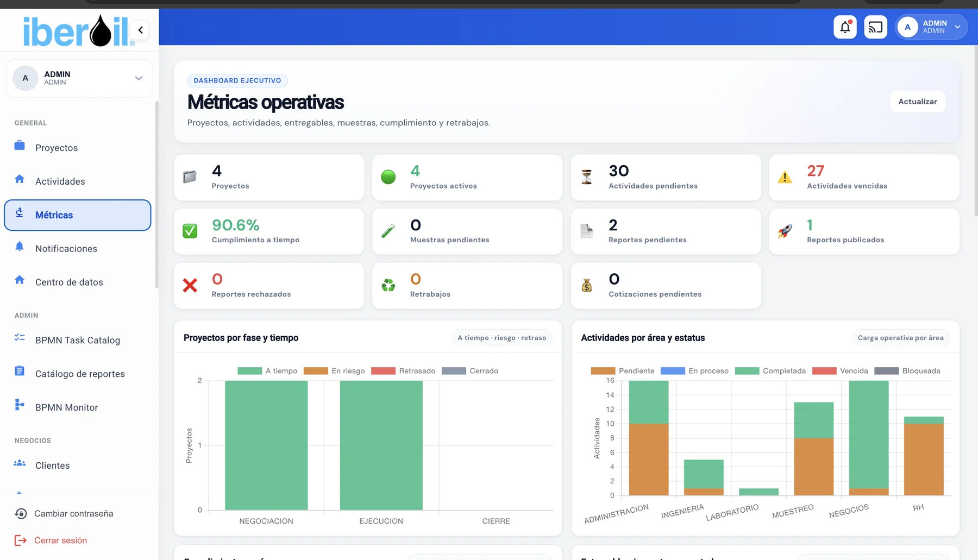The image size is (978, 560).
Task: Click the test tube icon on Muestras pendientes
Action: point(388,231)
